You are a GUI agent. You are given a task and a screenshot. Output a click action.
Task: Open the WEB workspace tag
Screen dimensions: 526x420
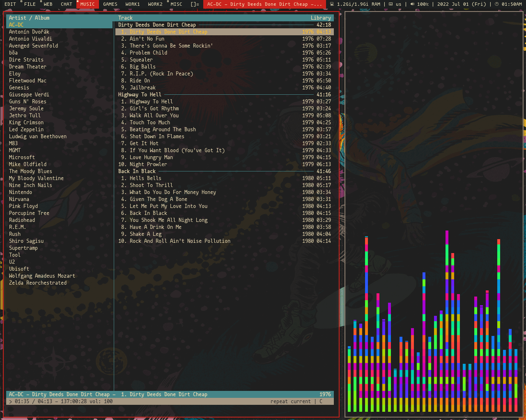48,4
